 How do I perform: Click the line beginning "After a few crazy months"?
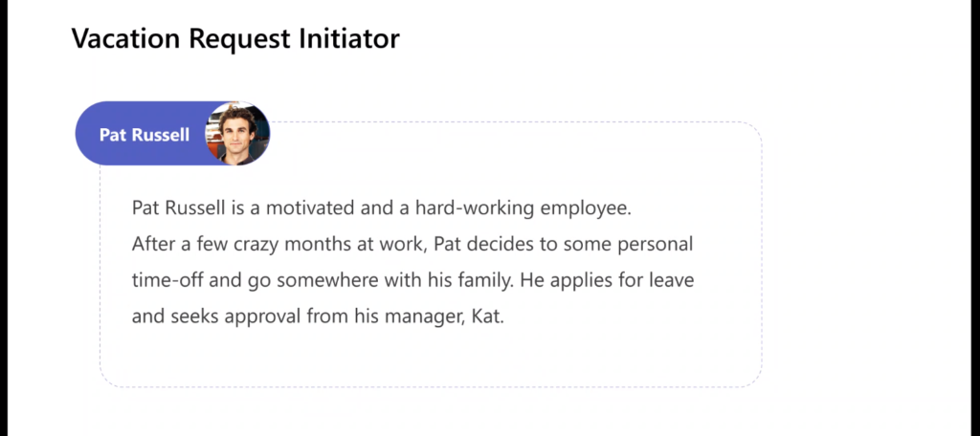click(x=412, y=244)
